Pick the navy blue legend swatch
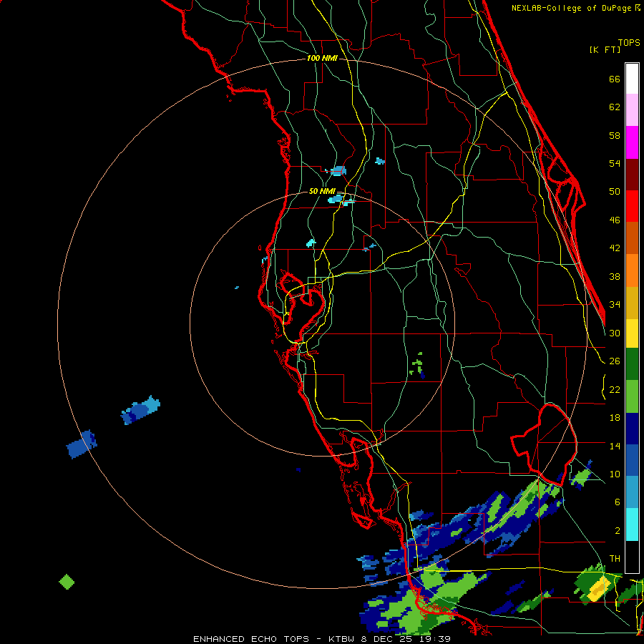This screenshot has height=644, width=644. [x=632, y=429]
